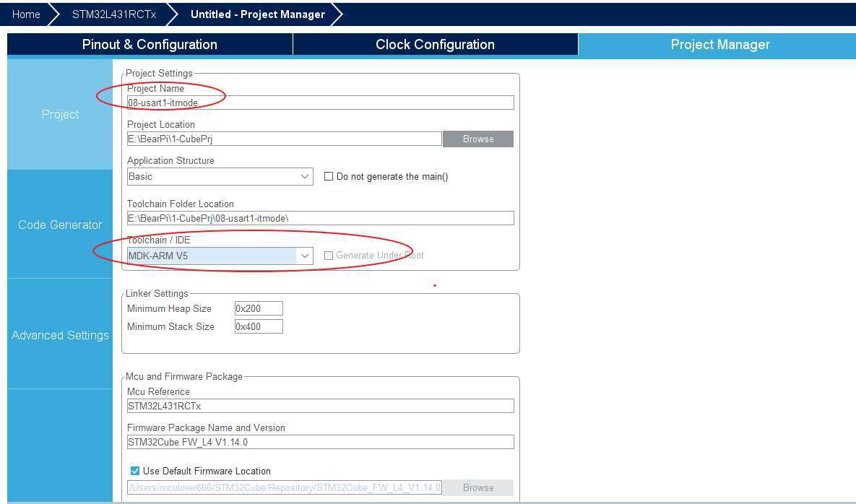Click the Firmware Package Name and Version field
The width and height of the screenshot is (856, 504).
(321, 442)
